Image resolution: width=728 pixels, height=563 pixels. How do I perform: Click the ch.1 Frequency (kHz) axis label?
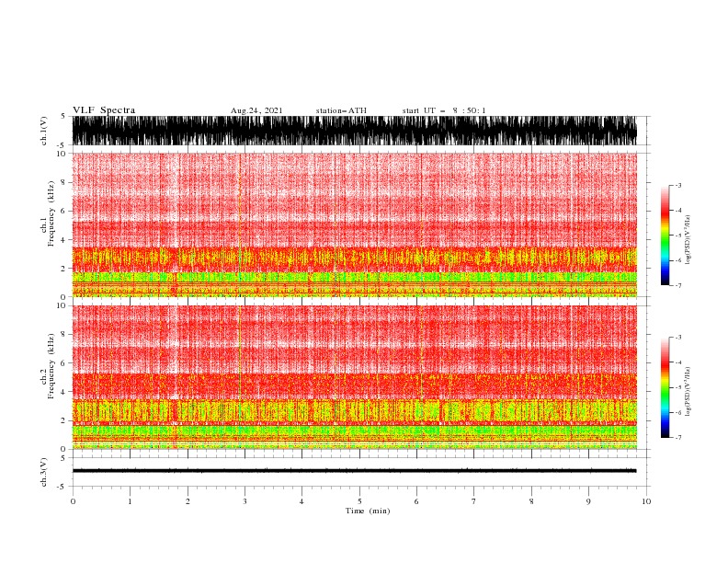[48, 214]
